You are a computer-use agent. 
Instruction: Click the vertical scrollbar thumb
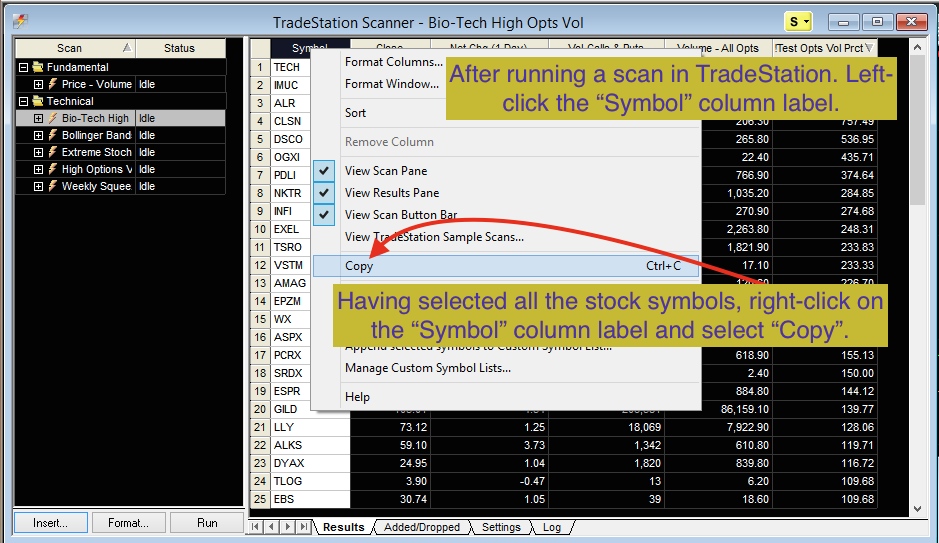(917, 131)
